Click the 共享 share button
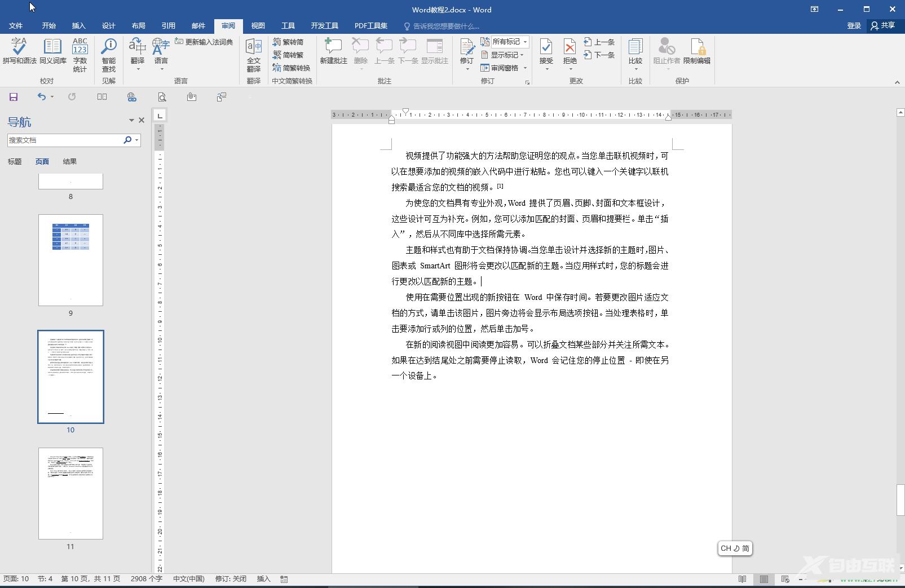The height and width of the screenshot is (588, 905). (883, 26)
